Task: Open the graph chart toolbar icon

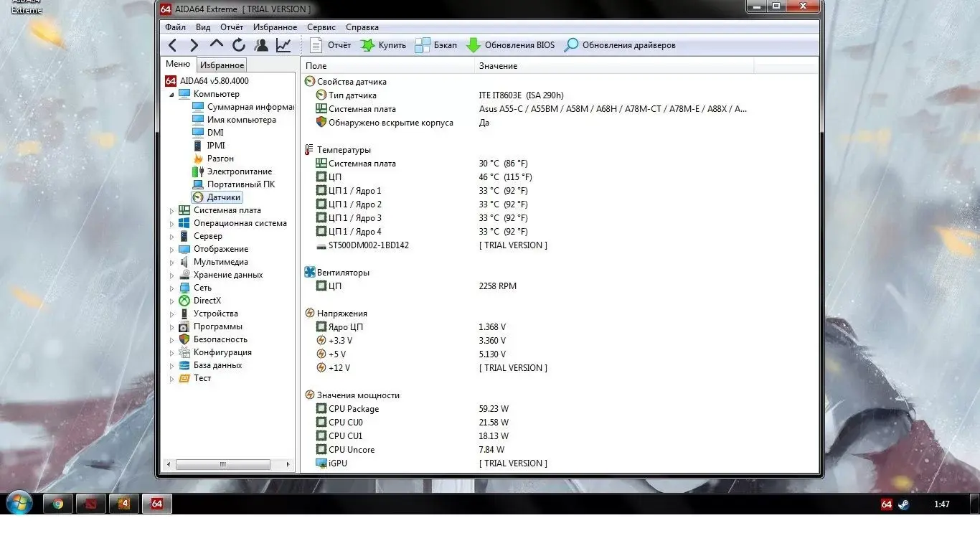Action: (x=283, y=45)
